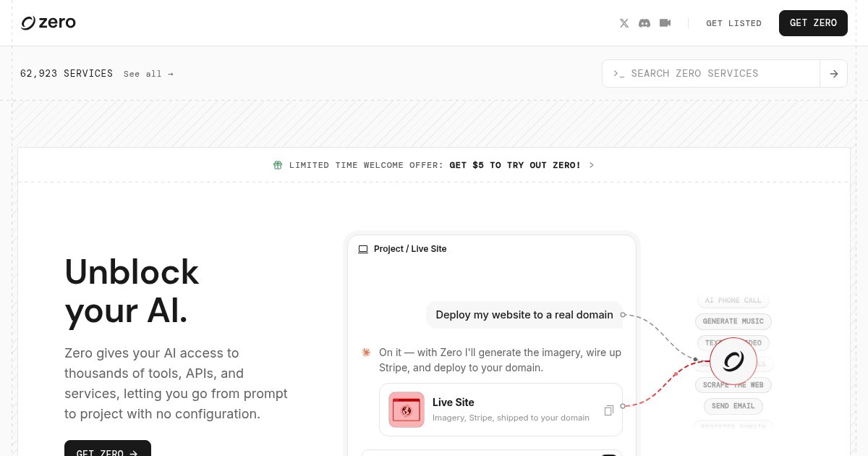The height and width of the screenshot is (456, 868).
Task: Submit search with the arrow icon
Action: coord(834,73)
